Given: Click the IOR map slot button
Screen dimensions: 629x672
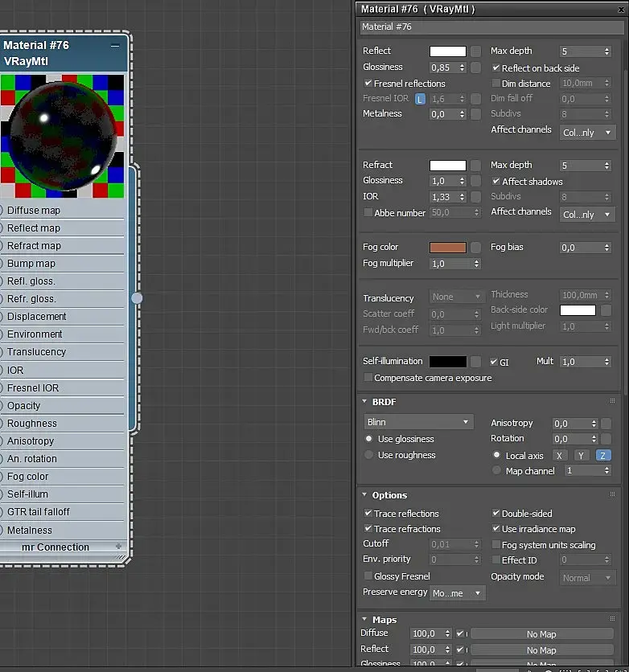Looking at the screenshot, I should [x=475, y=197].
